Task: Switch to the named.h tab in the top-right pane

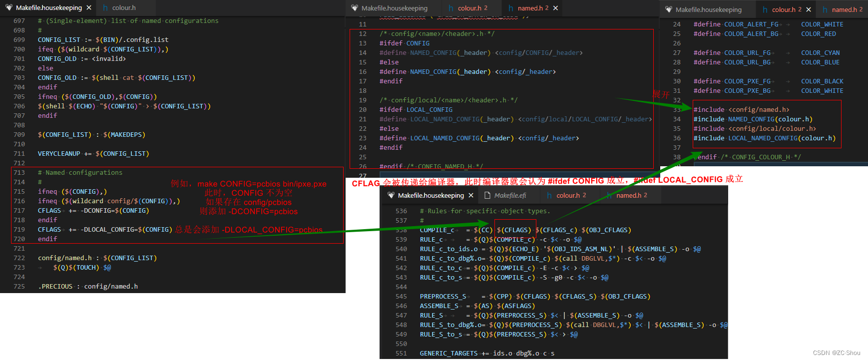Action: click(x=845, y=9)
